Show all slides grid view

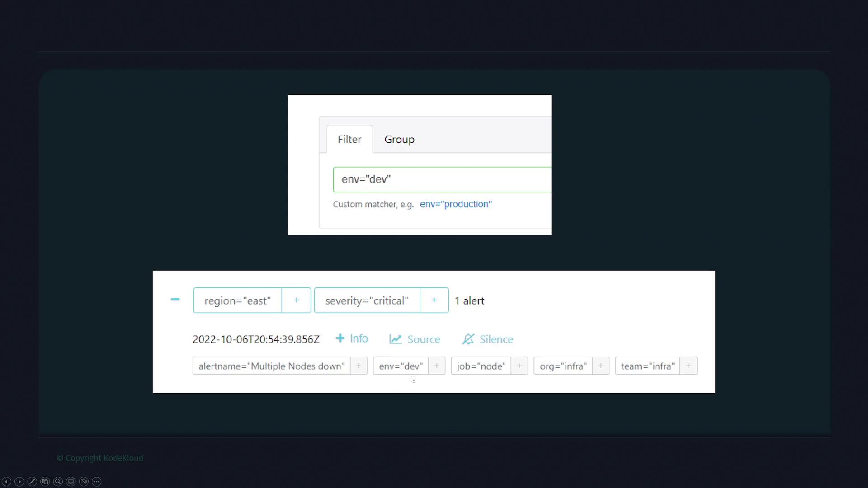click(x=45, y=482)
